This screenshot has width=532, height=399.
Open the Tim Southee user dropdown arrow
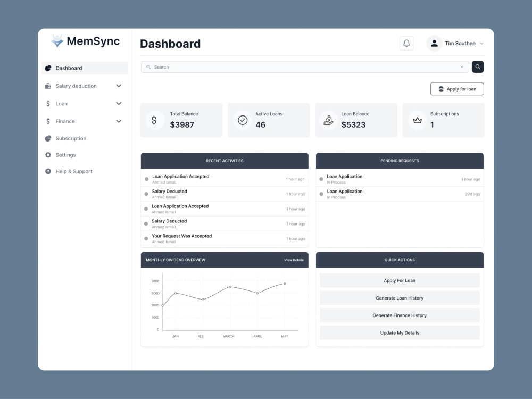[x=481, y=44]
